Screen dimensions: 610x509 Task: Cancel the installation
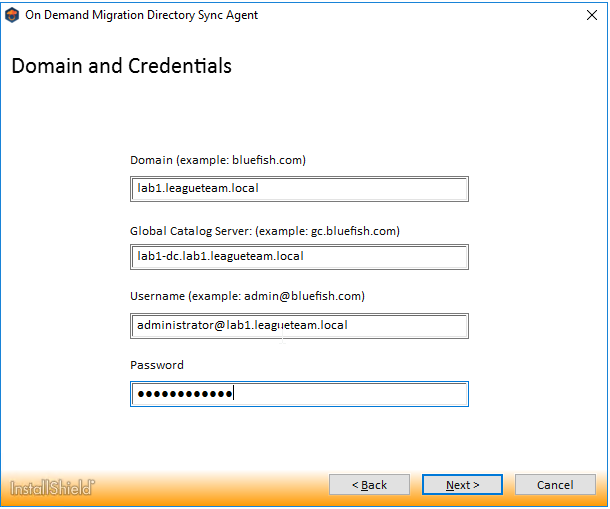(x=555, y=484)
